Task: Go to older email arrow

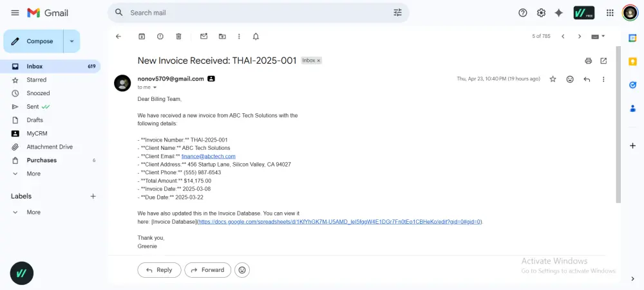Action: (x=580, y=37)
